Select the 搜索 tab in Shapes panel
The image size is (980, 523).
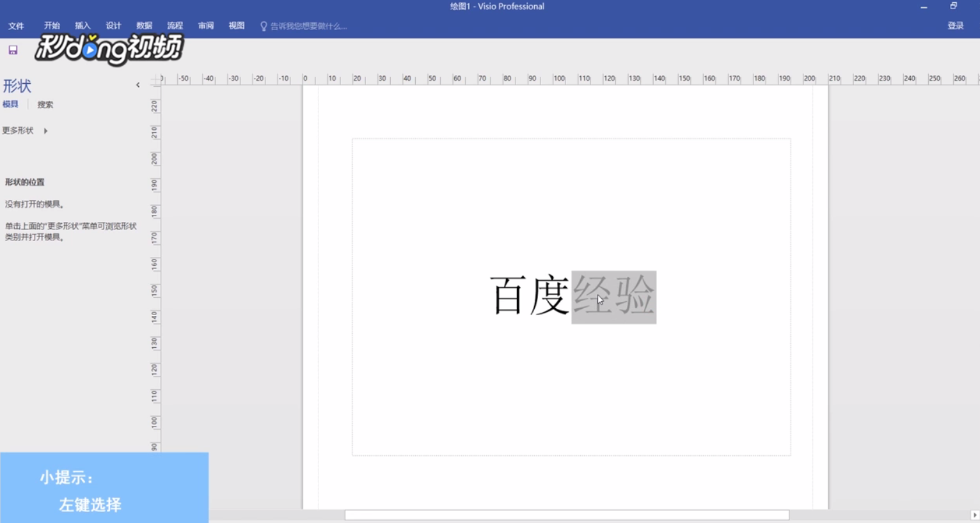45,104
